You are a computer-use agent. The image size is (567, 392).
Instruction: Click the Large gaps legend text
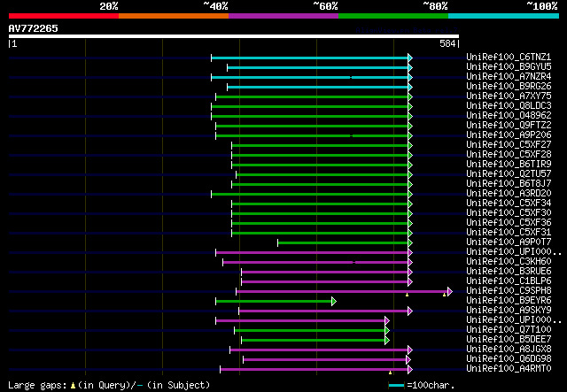point(109,385)
